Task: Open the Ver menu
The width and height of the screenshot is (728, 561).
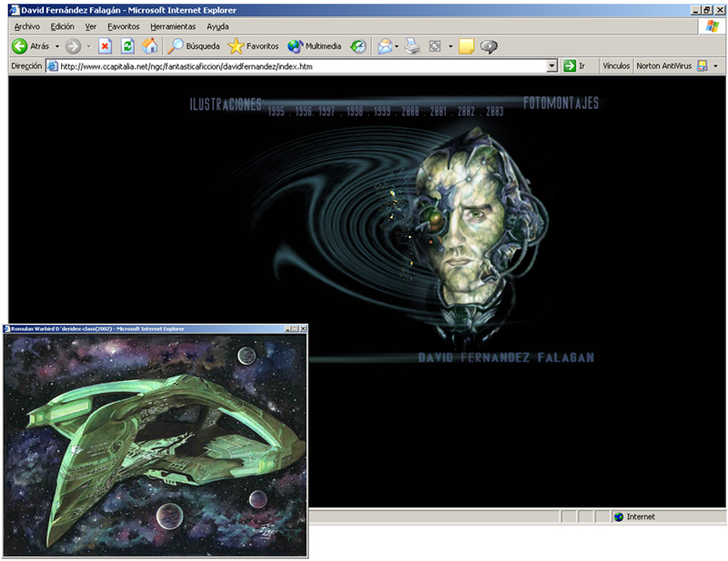Action: tap(90, 26)
